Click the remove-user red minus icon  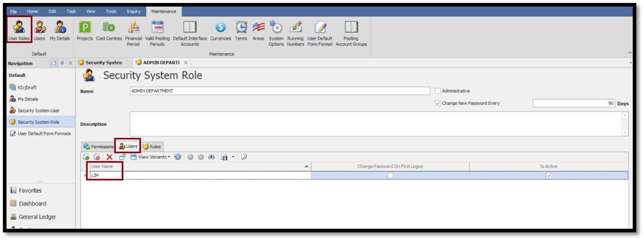pyautogui.click(x=97, y=157)
